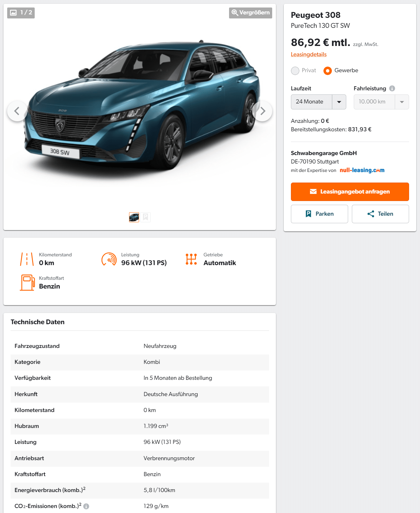
Task: Open the Laufzeit 24 Monate dropdown
Action: [x=318, y=102]
